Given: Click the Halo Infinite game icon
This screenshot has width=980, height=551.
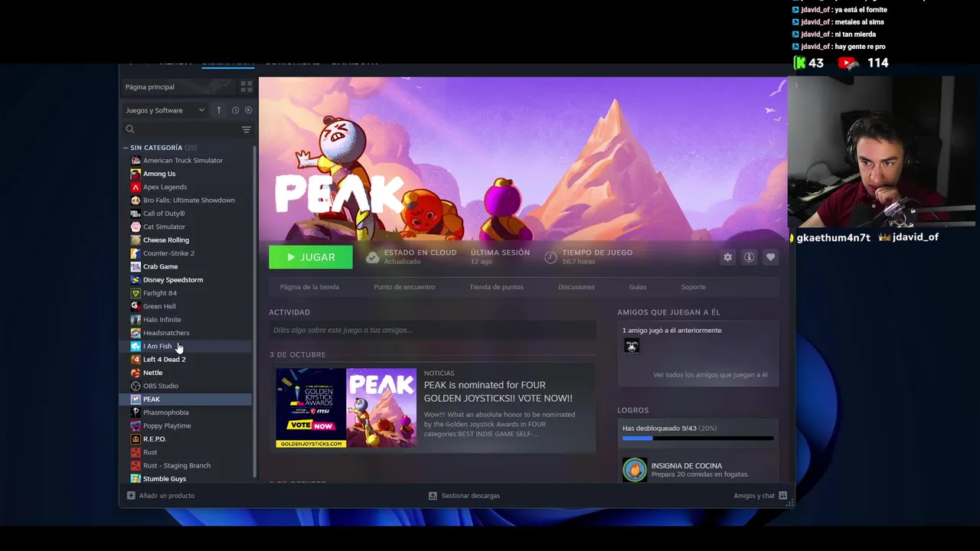Looking at the screenshot, I should (x=136, y=319).
